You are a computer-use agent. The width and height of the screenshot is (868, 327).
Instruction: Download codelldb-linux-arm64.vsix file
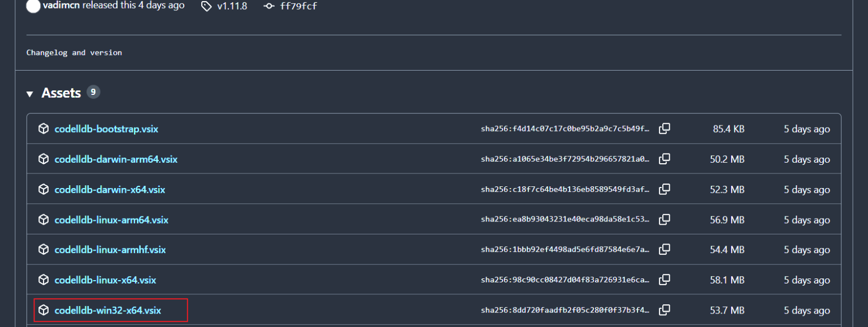click(111, 220)
